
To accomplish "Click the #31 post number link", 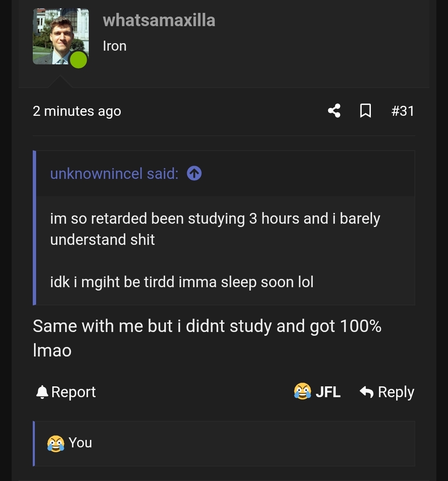I will 403,111.
